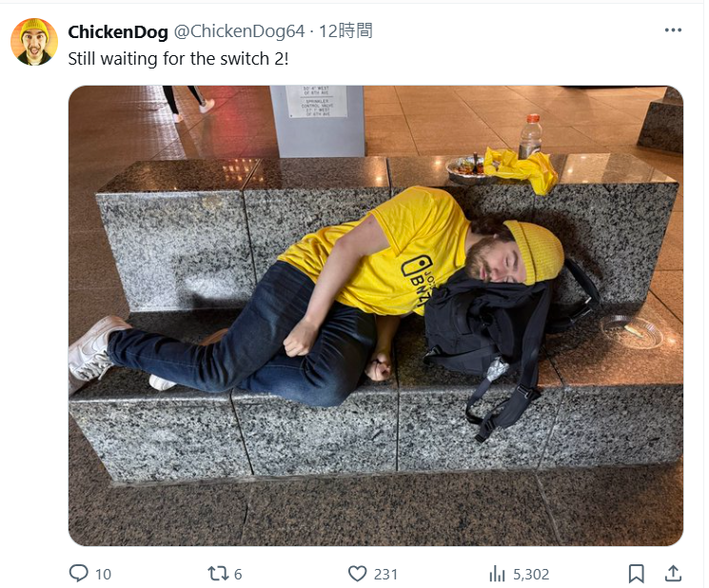Click the 12時間 timestamp link

coord(345,31)
